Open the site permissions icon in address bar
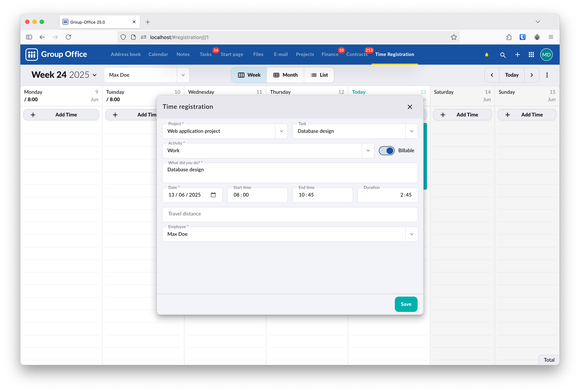 pos(144,37)
